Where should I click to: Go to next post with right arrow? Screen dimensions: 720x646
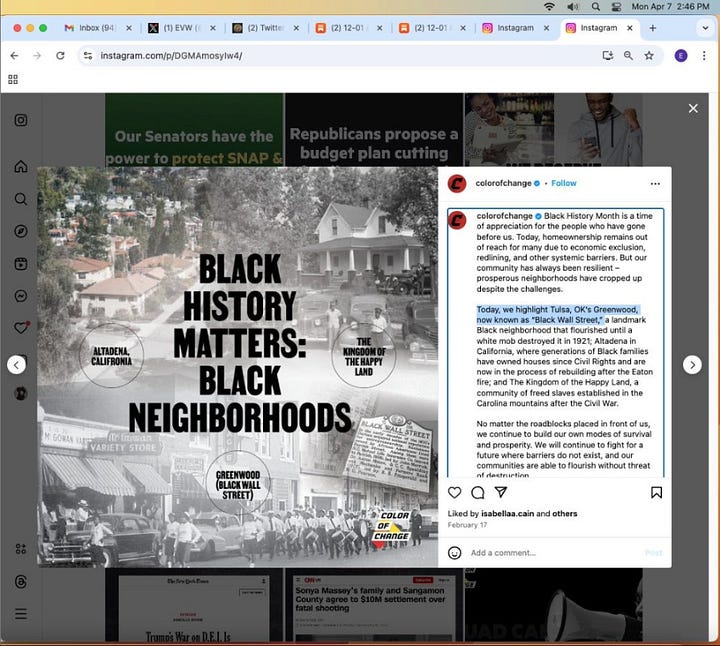(x=692, y=365)
